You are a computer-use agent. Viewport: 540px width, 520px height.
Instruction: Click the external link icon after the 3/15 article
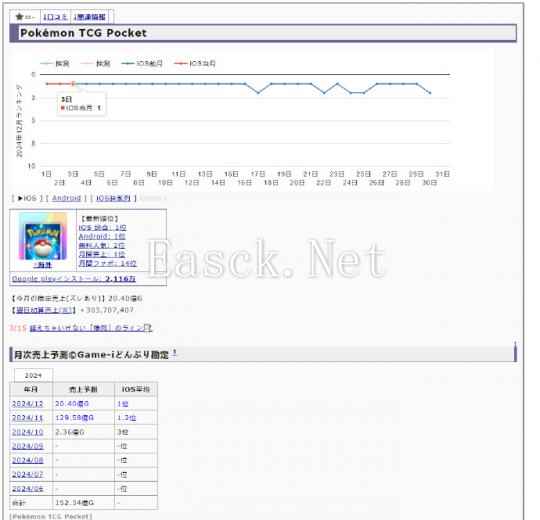point(148,327)
